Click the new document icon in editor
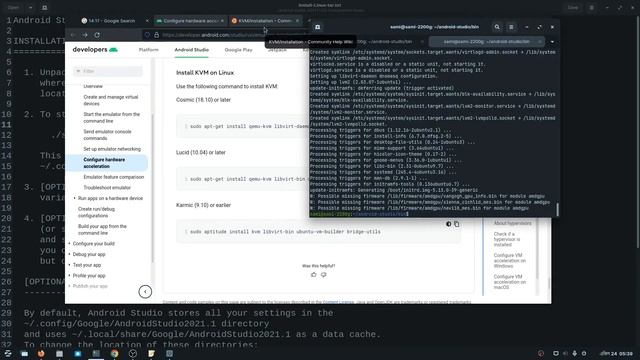 point(44,7)
